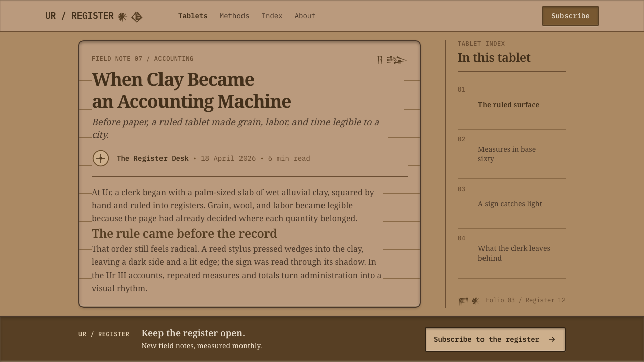Open the UR / REGISTER home logo

[x=94, y=16]
